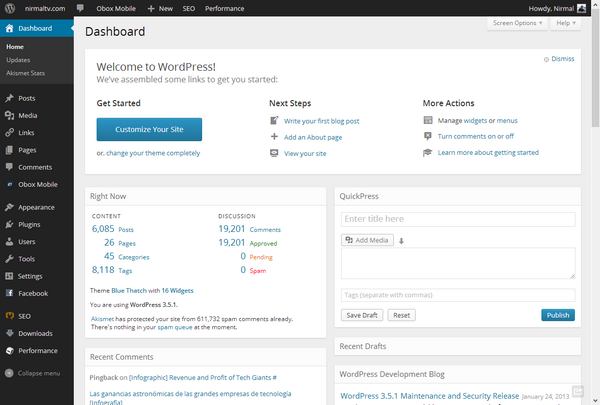600x405 pixels.
Task: Click the Users person icon
Action: click(9, 242)
